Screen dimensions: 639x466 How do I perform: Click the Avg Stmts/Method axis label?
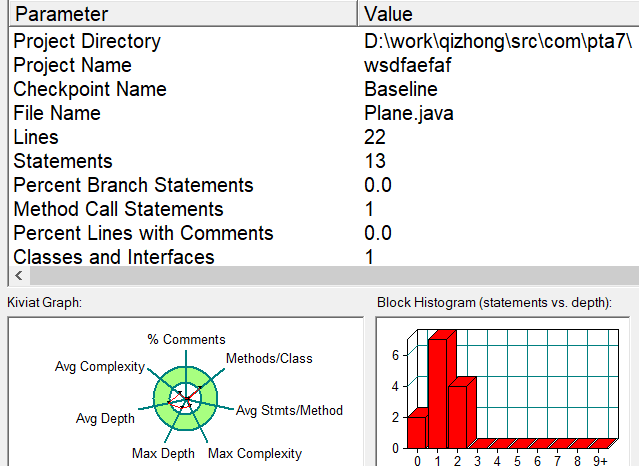coord(289,410)
